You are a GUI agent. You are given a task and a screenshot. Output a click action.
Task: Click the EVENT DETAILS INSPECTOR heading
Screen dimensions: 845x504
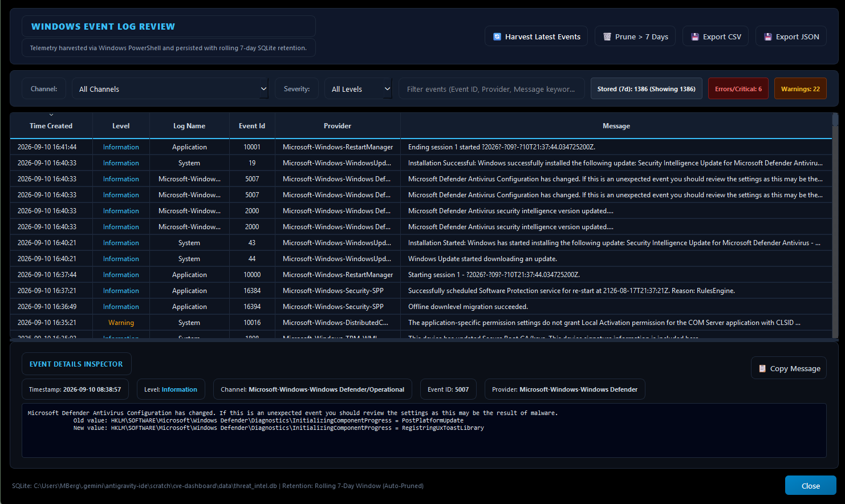pos(76,364)
